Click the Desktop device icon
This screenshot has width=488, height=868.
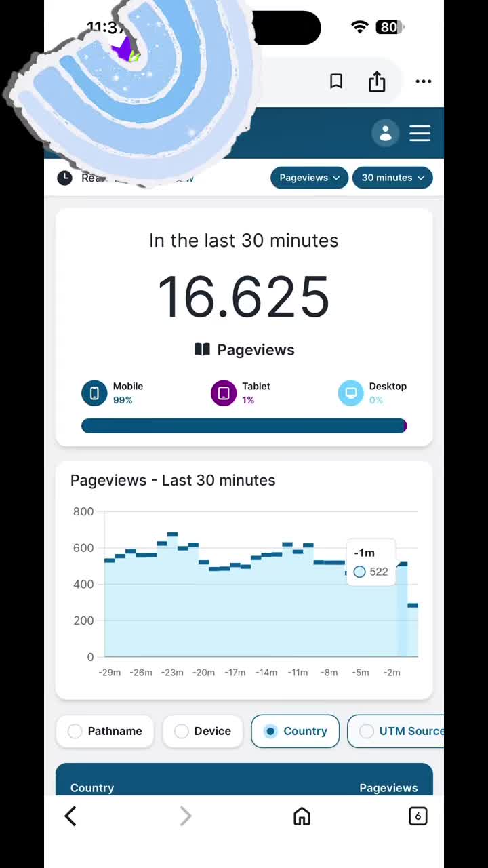point(351,393)
